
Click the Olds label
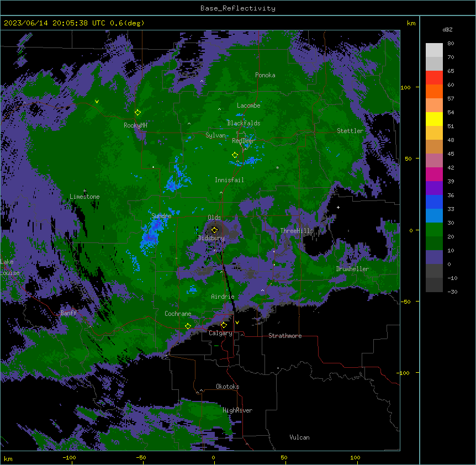(x=214, y=218)
